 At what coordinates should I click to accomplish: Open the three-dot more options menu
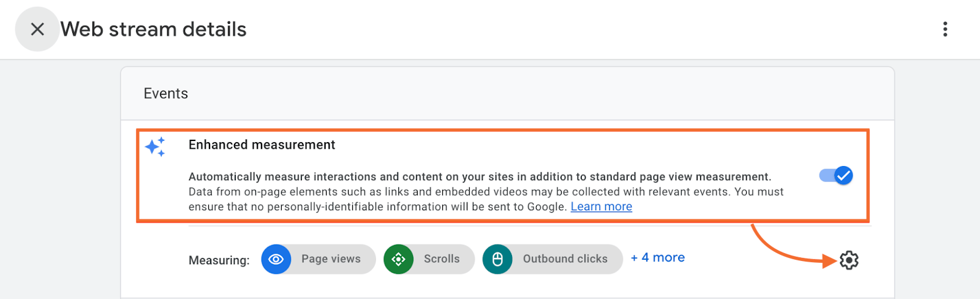pos(945,29)
